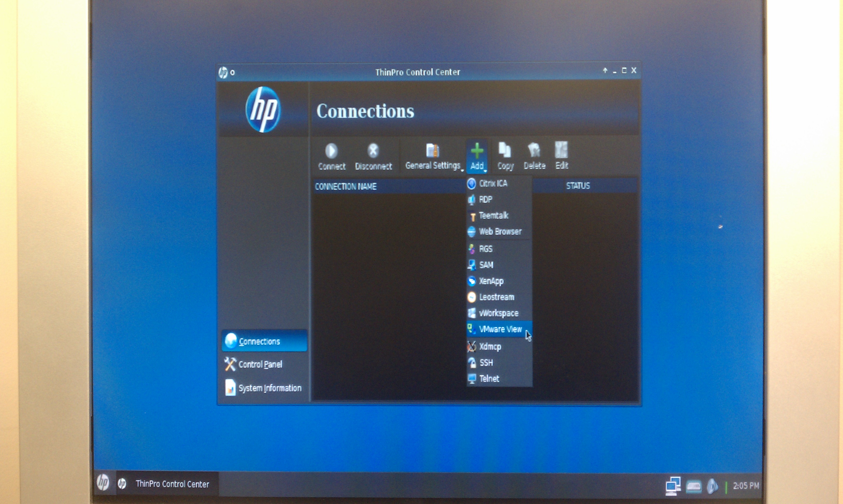Choose Citrix ICA from Add menu
Image resolution: width=843 pixels, height=504 pixels.
point(499,183)
